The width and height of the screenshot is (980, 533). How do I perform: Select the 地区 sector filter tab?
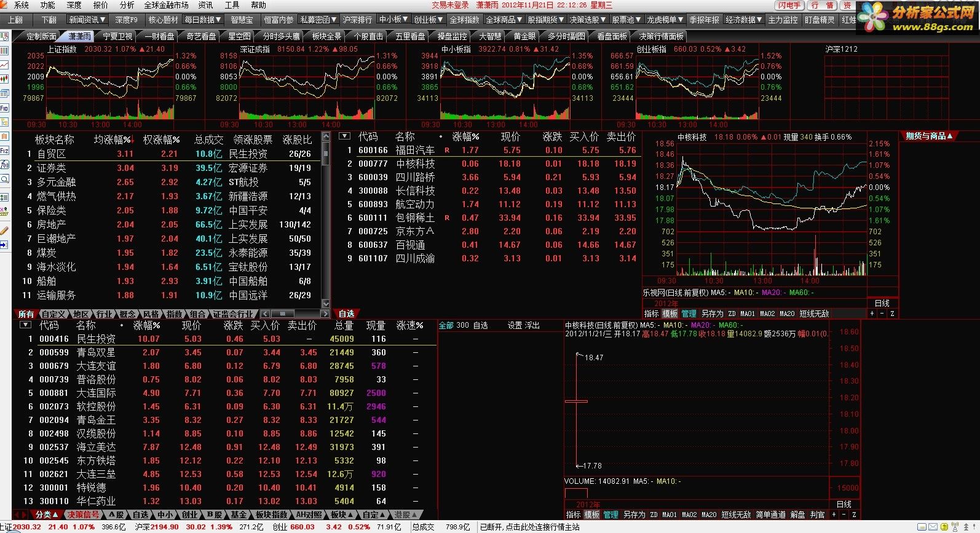pos(81,314)
